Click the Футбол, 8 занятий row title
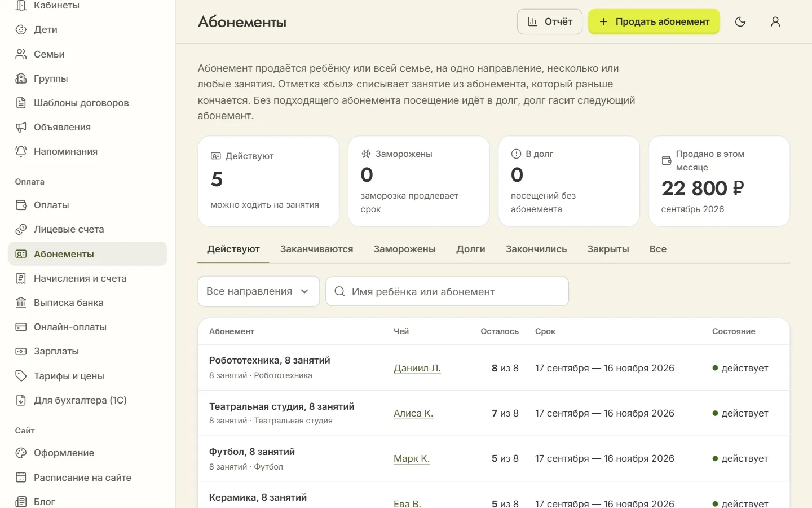Viewport: 812px width, 508px height. point(252,452)
